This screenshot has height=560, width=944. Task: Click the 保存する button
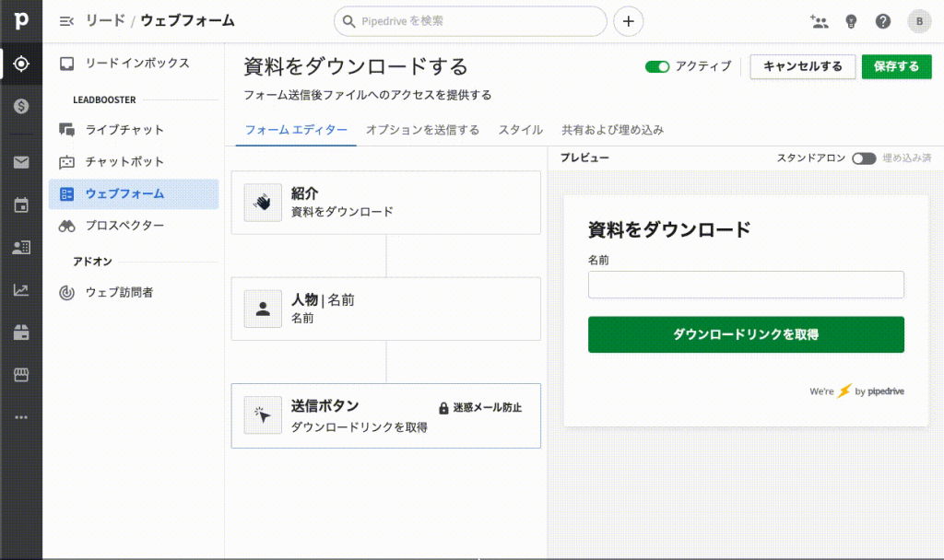coord(896,66)
